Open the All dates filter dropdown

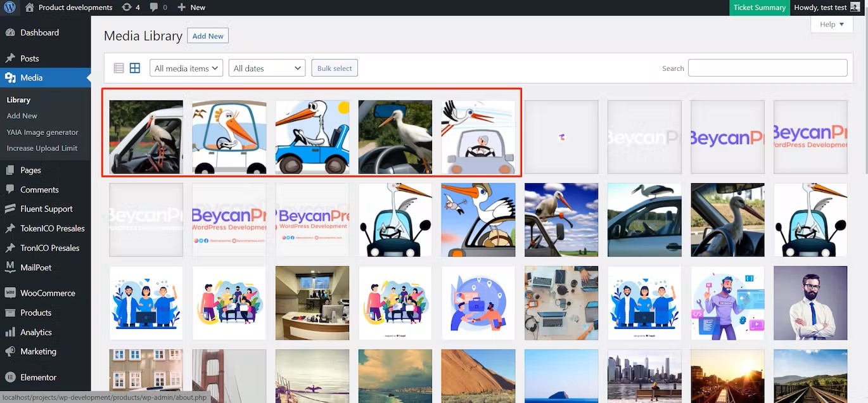(267, 68)
